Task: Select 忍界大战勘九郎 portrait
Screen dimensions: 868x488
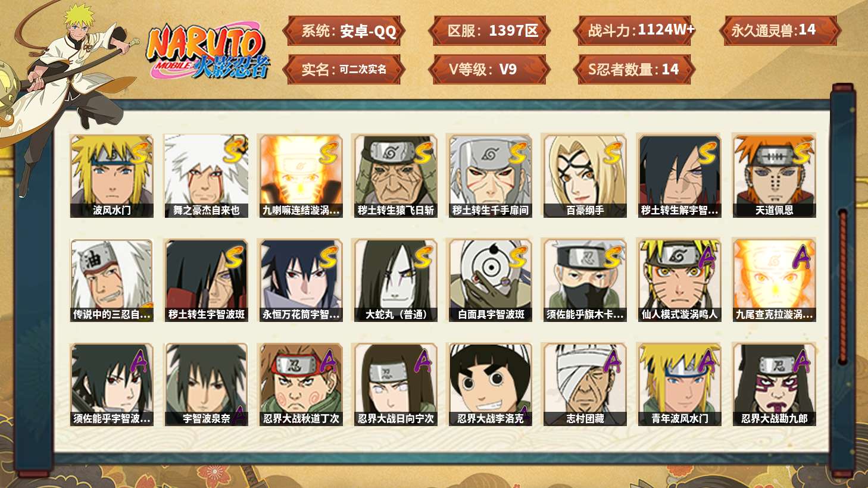Action: click(774, 384)
